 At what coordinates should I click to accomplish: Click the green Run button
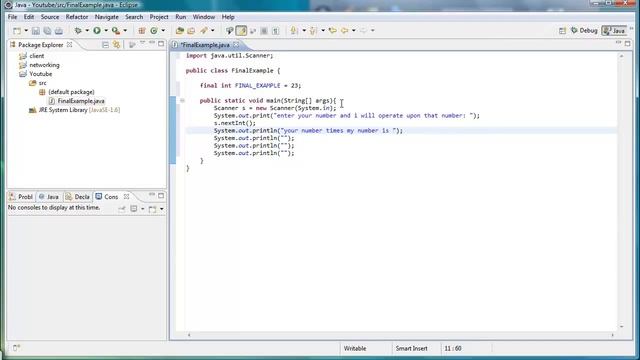click(x=97, y=31)
